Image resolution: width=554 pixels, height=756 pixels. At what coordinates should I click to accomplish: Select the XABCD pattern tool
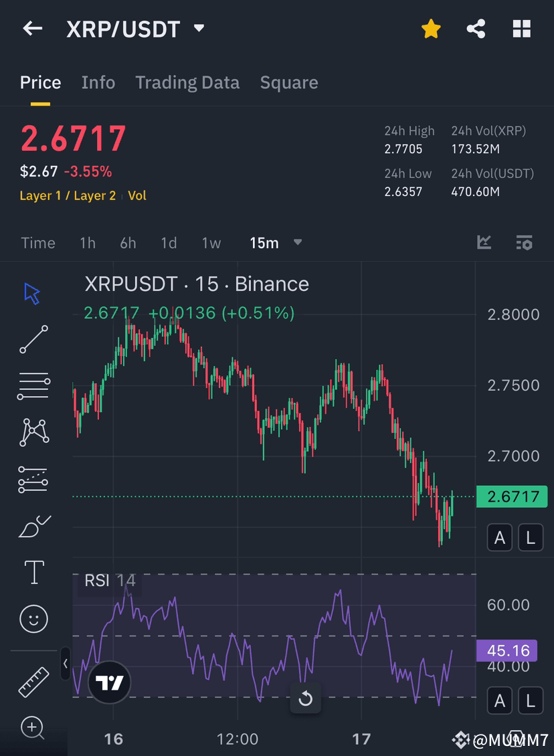(x=34, y=432)
